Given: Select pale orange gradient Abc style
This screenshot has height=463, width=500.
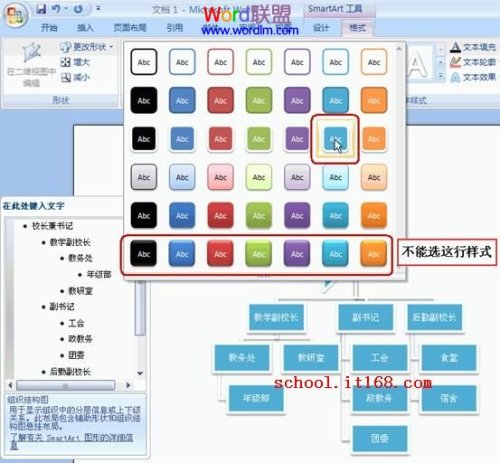Looking at the screenshot, I should point(374,177).
